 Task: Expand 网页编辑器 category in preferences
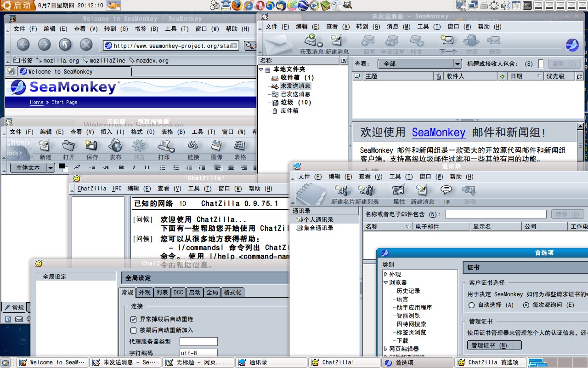coord(386,349)
